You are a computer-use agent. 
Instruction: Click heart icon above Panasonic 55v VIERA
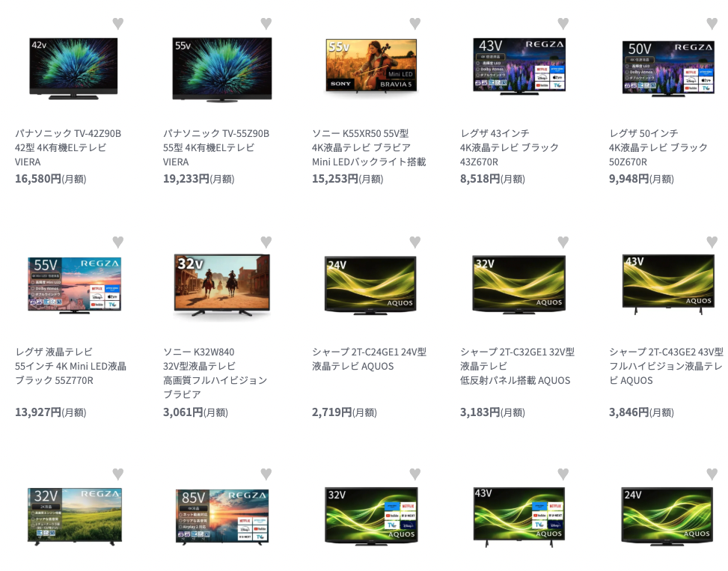(266, 23)
